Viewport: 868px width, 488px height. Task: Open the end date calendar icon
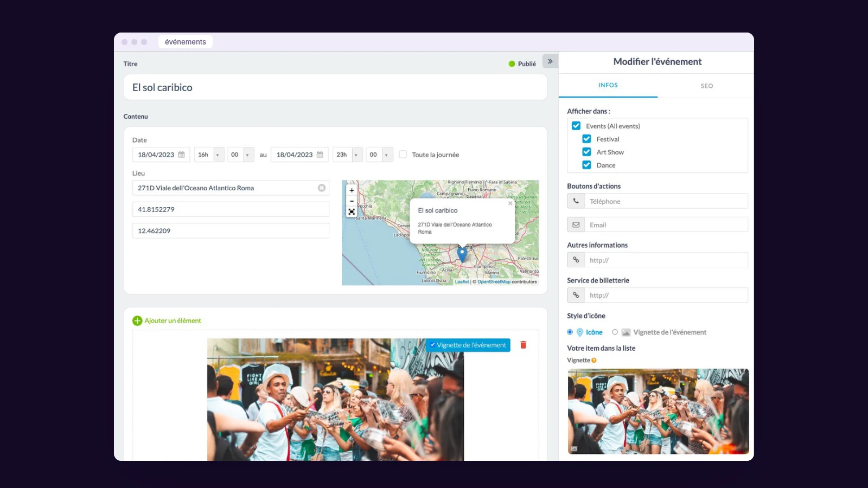pos(320,155)
